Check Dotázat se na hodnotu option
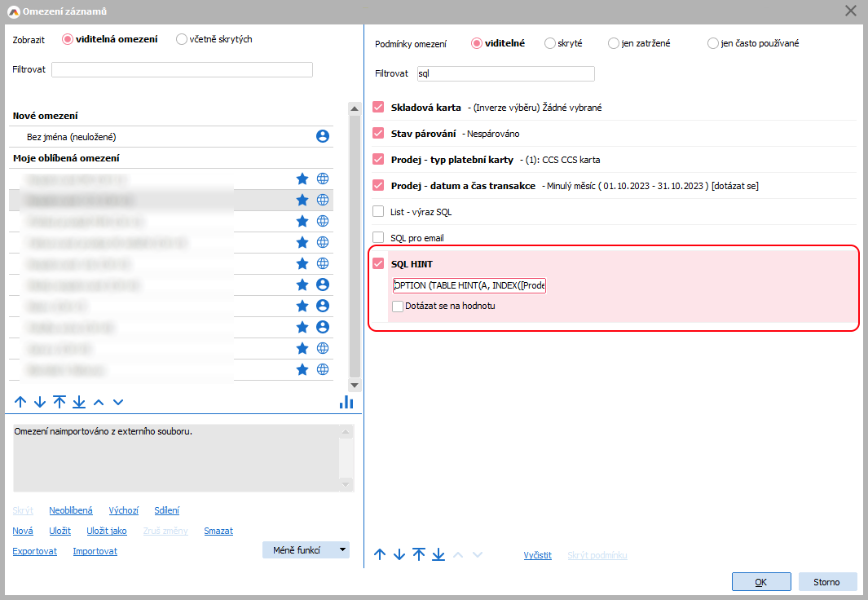 (x=398, y=307)
